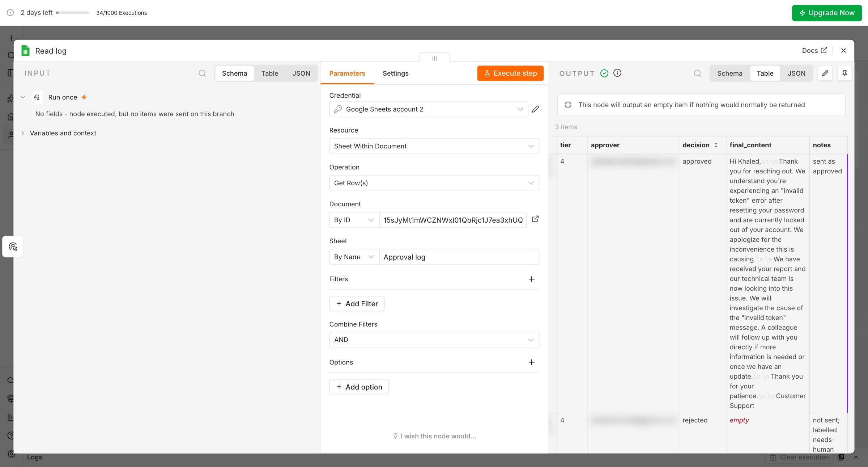Click the Add option button
This screenshot has height=467, width=868.
pos(359,387)
